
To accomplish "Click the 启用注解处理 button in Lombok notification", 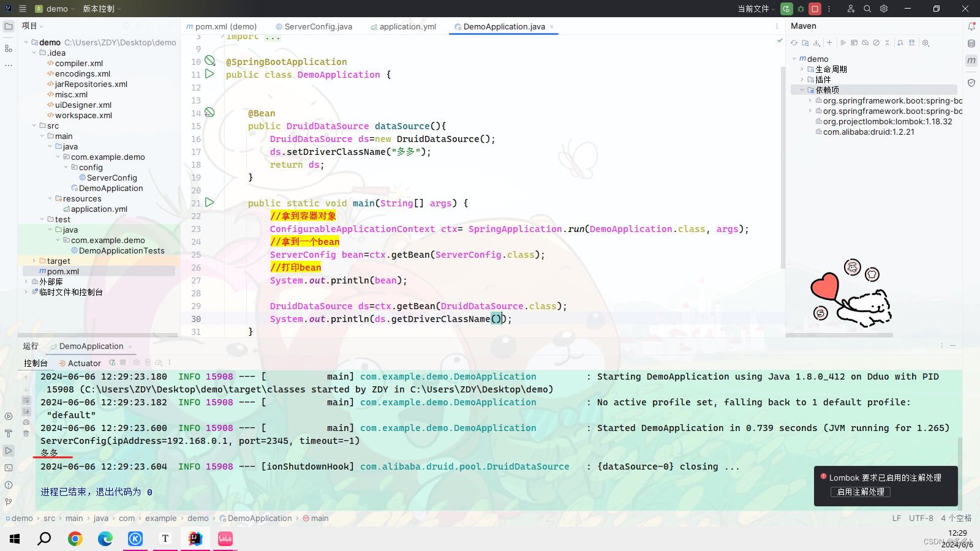I will click(x=860, y=491).
